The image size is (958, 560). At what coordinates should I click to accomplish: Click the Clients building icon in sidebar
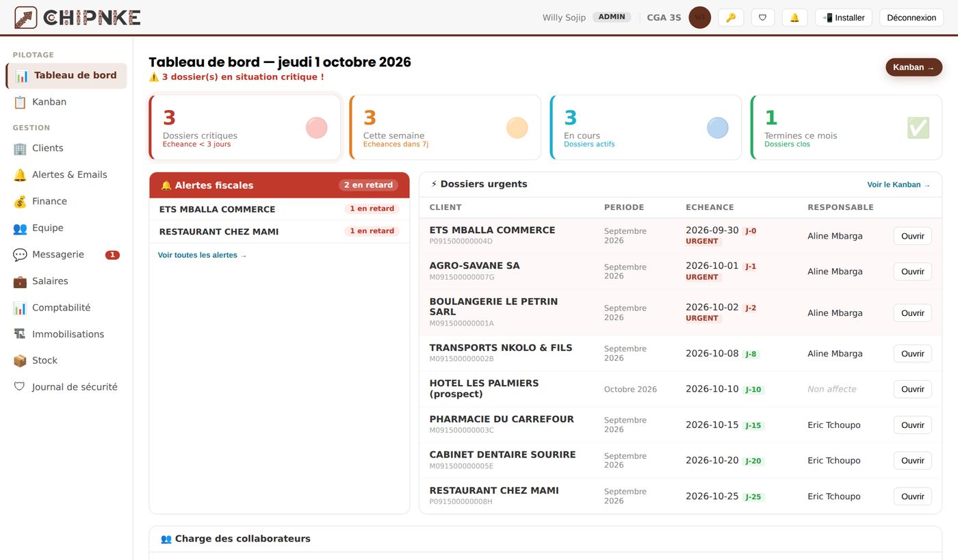tap(20, 148)
